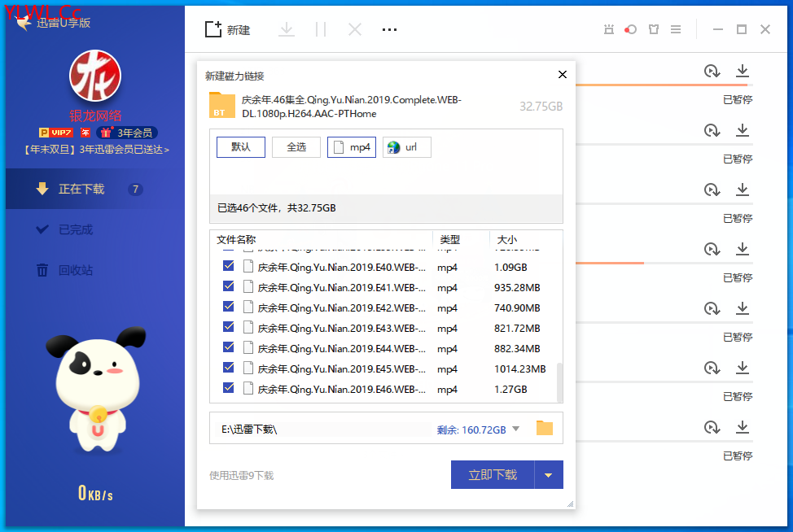Expand the 剩余 160.72GB path dropdown arrow
The height and width of the screenshot is (532, 793).
click(516, 429)
